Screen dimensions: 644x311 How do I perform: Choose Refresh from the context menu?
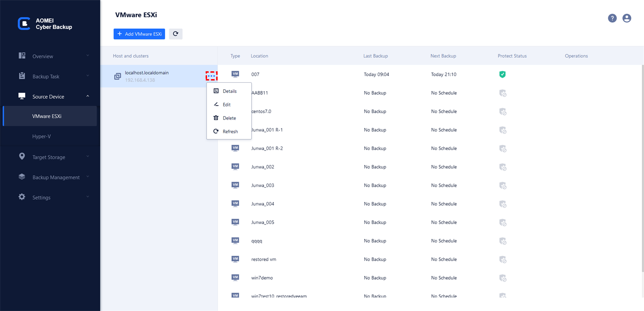tap(229, 132)
